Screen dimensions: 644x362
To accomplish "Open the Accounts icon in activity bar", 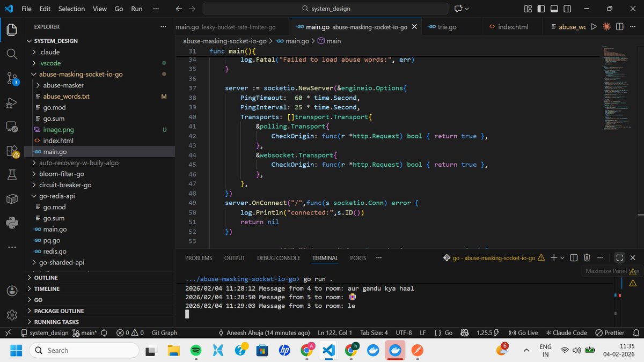I will 12,291.
